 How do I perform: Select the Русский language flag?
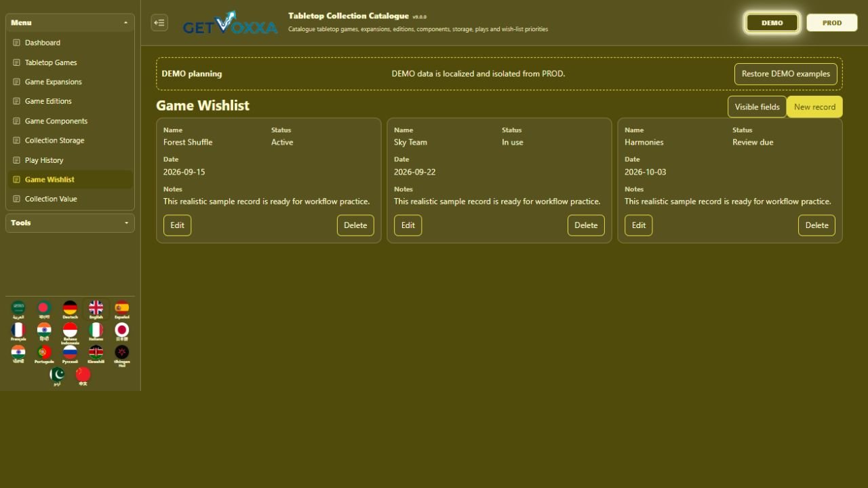coord(70,354)
